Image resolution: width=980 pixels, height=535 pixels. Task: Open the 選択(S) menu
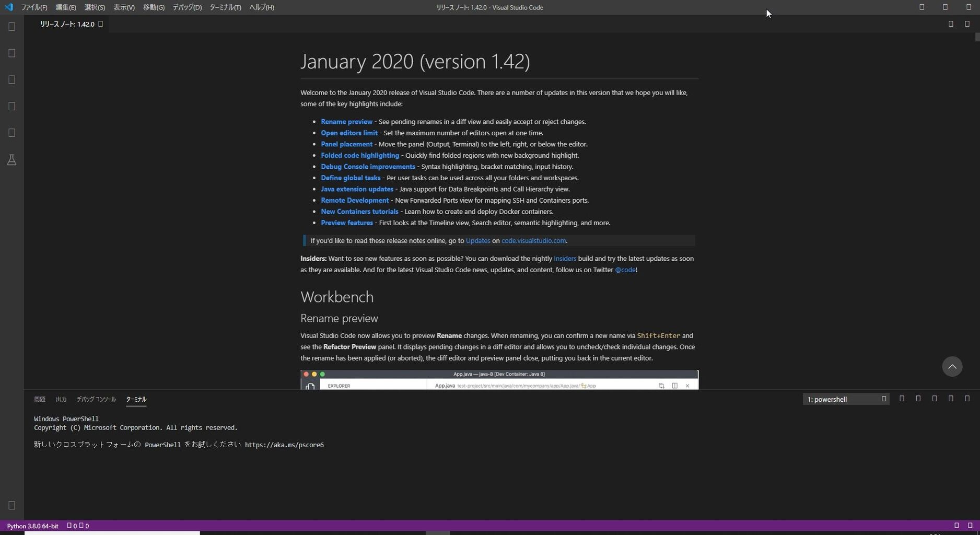coord(95,7)
